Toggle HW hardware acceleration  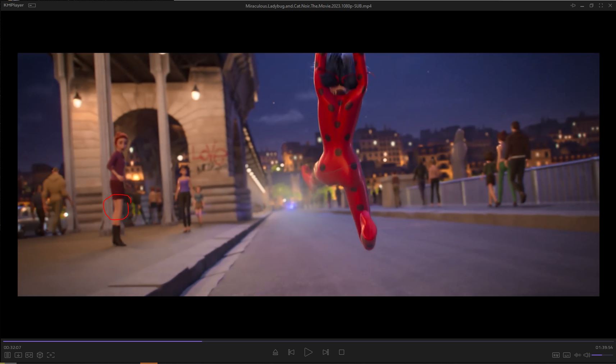tap(556, 355)
